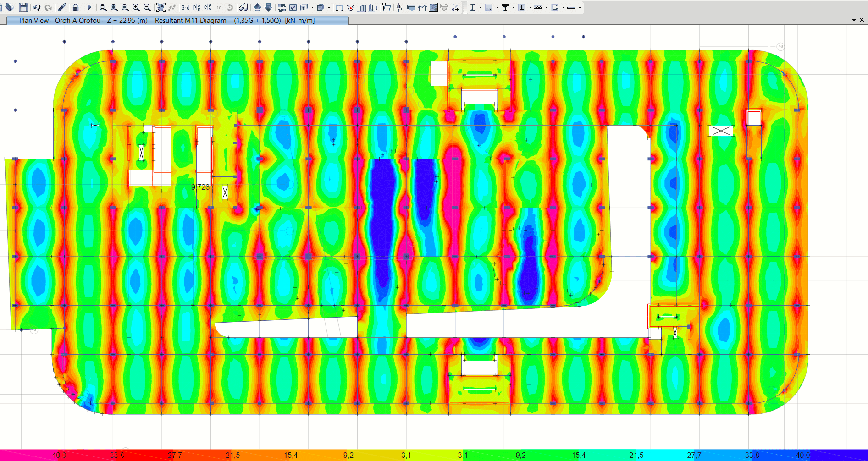The width and height of the screenshot is (868, 461).
Task: Expand composite beam design dropdown
Action: point(514,7)
